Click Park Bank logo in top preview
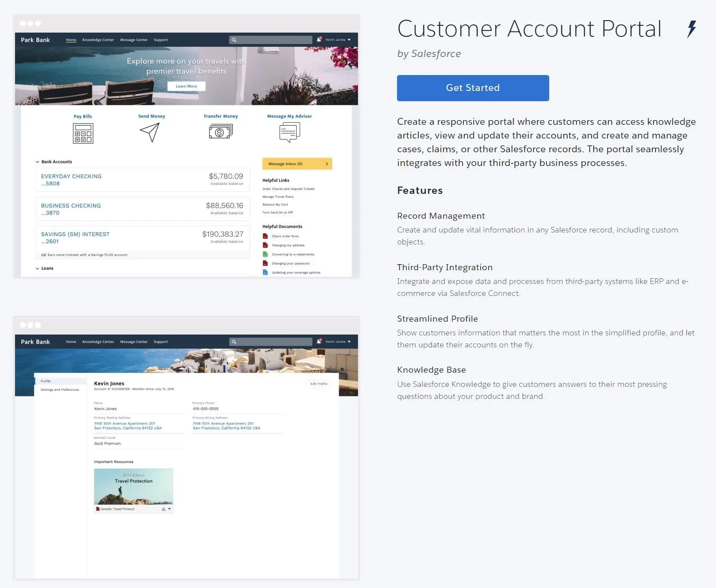Image resolution: width=716 pixels, height=588 pixels. (35, 40)
